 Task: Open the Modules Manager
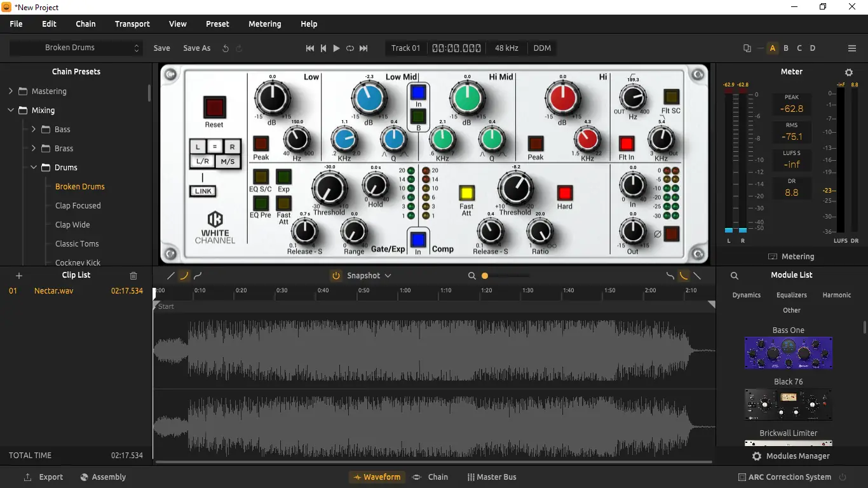(x=791, y=456)
